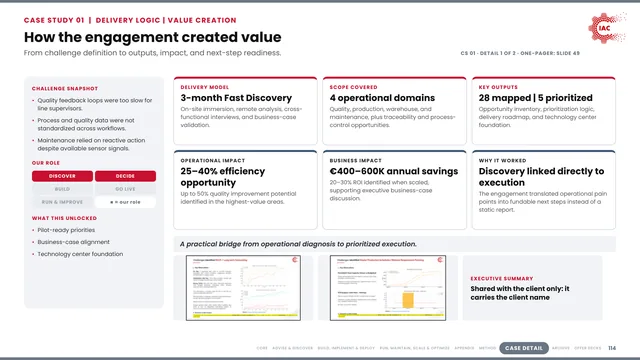The width and height of the screenshot is (640, 360).
Task: Click the '4 operational domains' card heading
Action: tap(382, 98)
